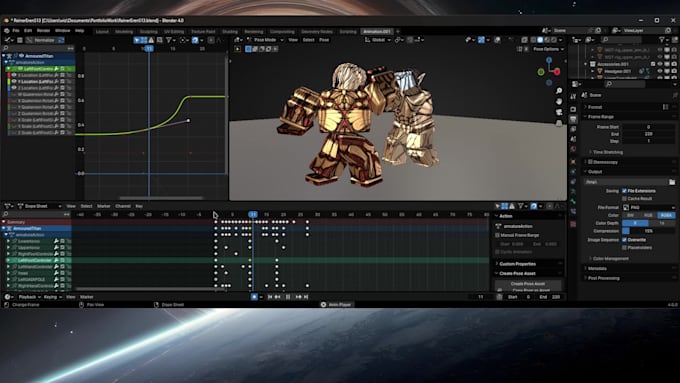
Task: Open the Render properties tab icon
Action: coord(573,108)
